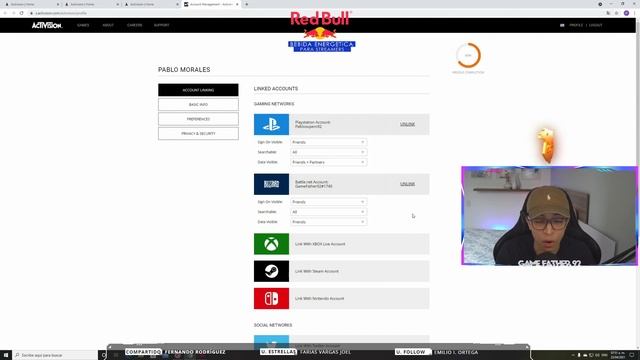This screenshot has height=360, width=640.
Task: Select the Account Linking sidebar tab
Action: click(198, 90)
